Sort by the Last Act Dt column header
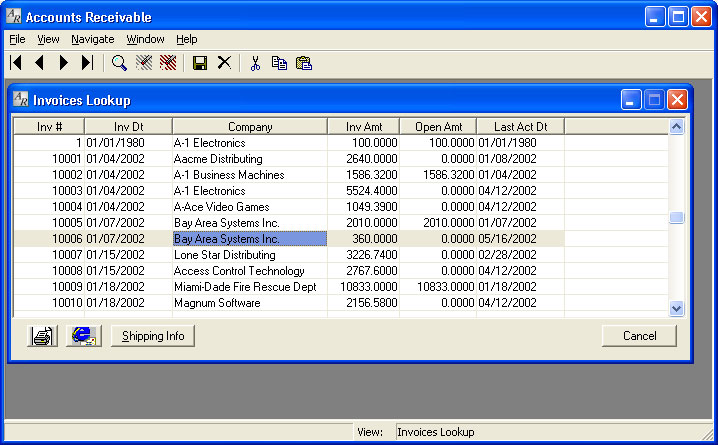 pyautogui.click(x=521, y=126)
